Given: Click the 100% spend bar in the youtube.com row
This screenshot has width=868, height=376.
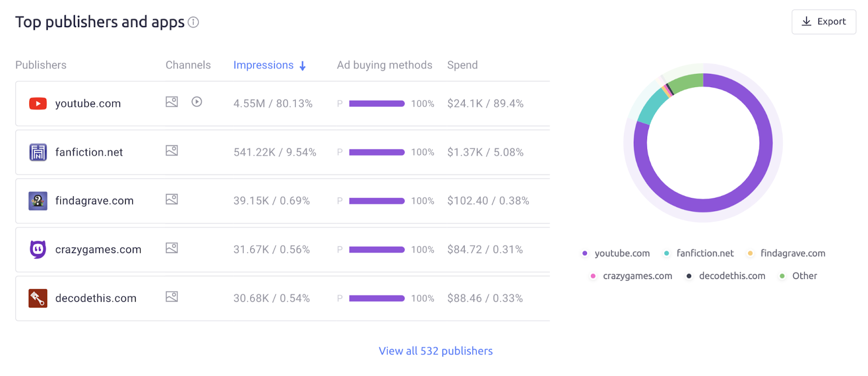Looking at the screenshot, I should (x=377, y=103).
